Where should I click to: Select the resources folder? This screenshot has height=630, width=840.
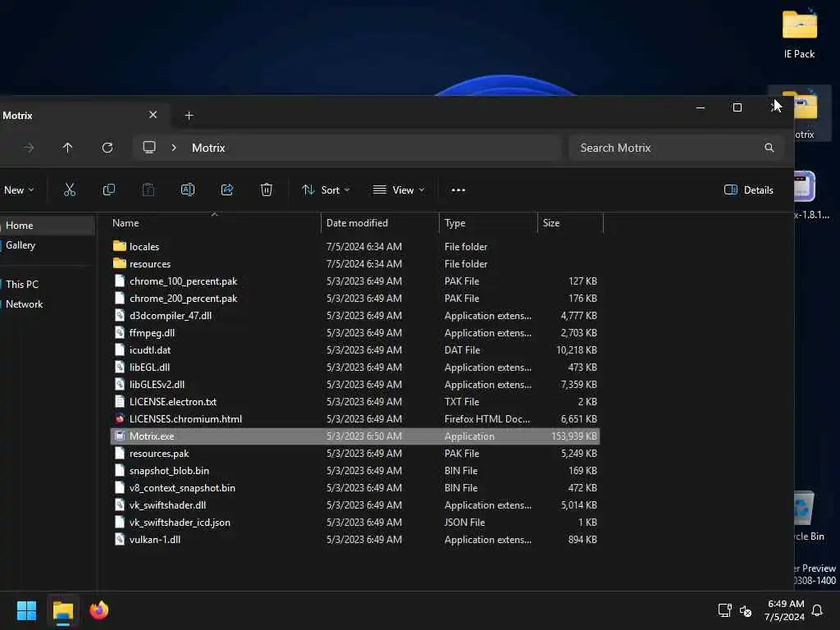pyautogui.click(x=354, y=264)
